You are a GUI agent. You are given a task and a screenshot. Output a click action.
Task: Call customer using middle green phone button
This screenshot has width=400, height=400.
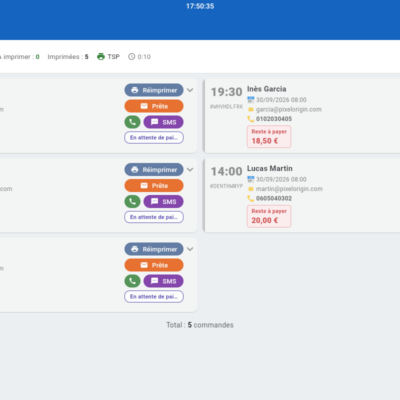coord(132,201)
